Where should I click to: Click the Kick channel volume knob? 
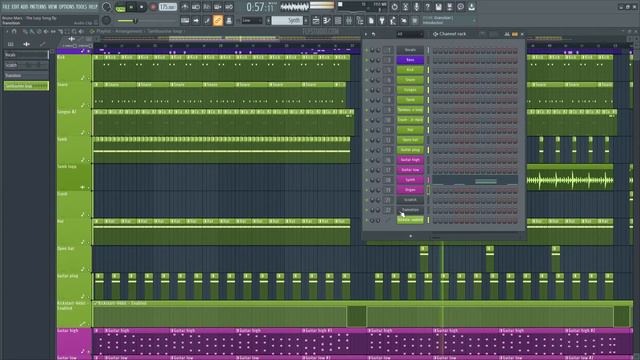coord(378,70)
